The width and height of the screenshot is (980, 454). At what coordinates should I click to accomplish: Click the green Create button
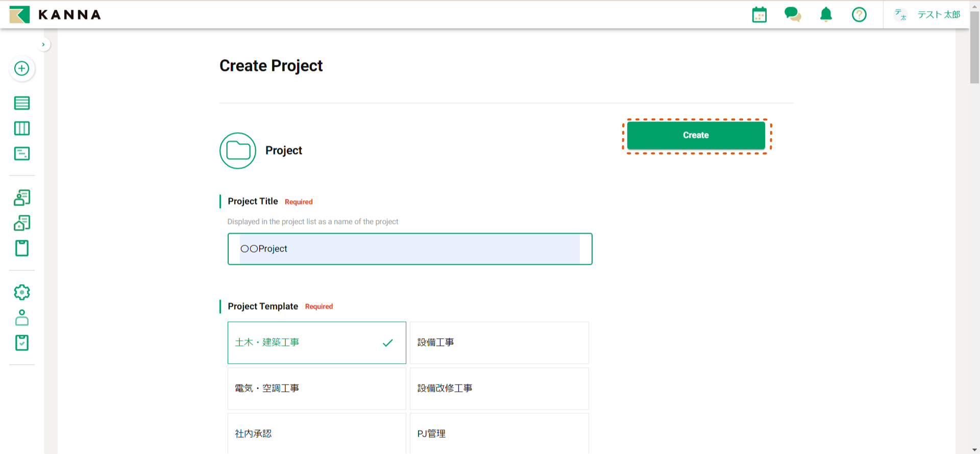(696, 136)
